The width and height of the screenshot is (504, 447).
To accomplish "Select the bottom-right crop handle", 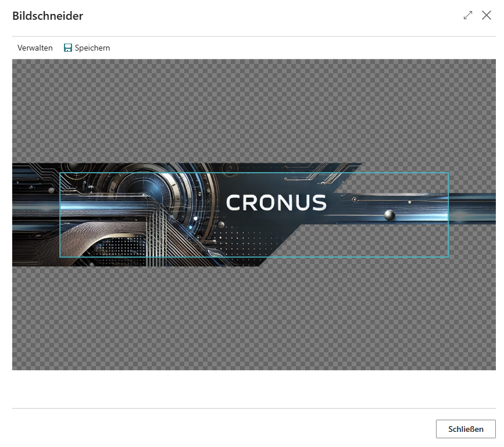I will [448, 256].
